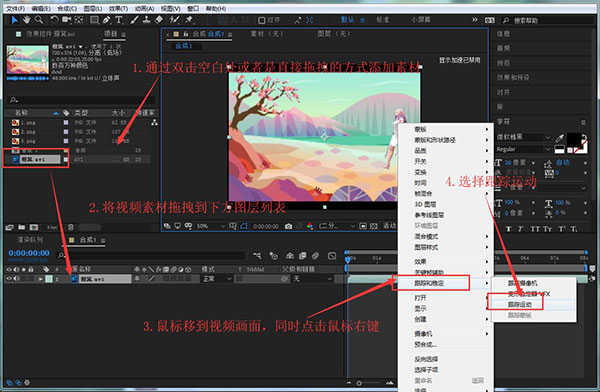This screenshot has width=600, height=392.
Task: Toggle the Faux Italic T button
Action: pyautogui.click(x=520, y=229)
